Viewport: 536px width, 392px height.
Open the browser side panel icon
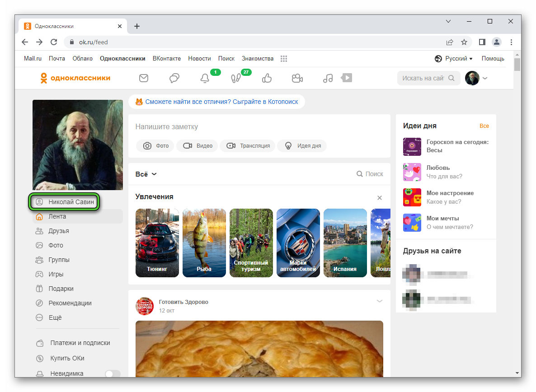pyautogui.click(x=482, y=42)
